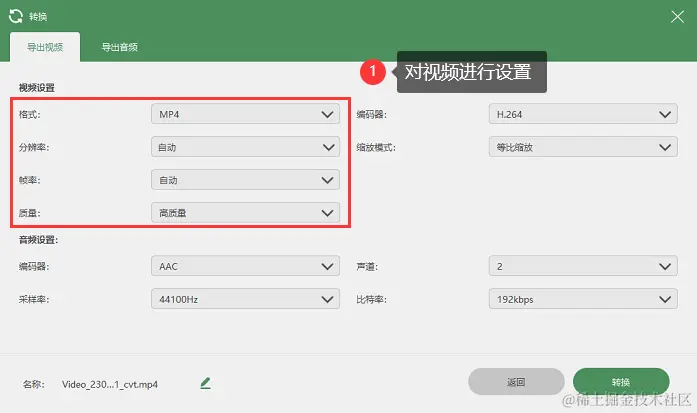Image resolution: width=697 pixels, height=413 pixels.
Task: Switch to the 导出视频 tab
Action: pos(45,47)
